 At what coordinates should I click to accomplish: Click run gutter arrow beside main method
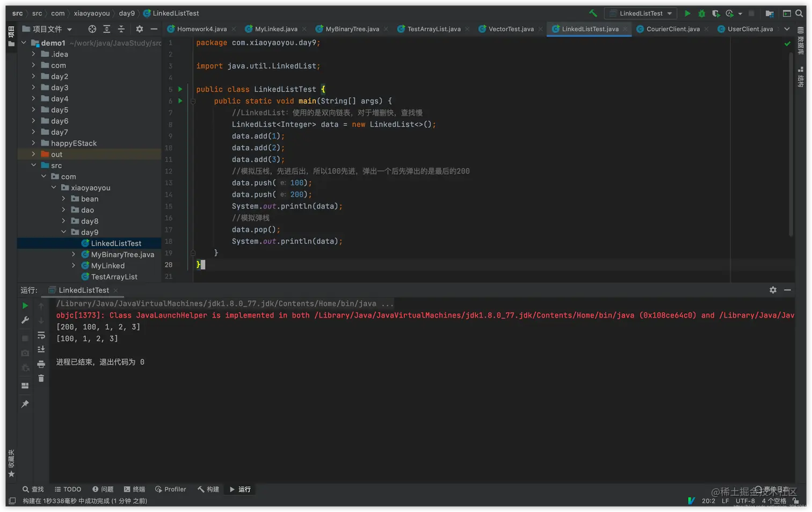[180, 101]
